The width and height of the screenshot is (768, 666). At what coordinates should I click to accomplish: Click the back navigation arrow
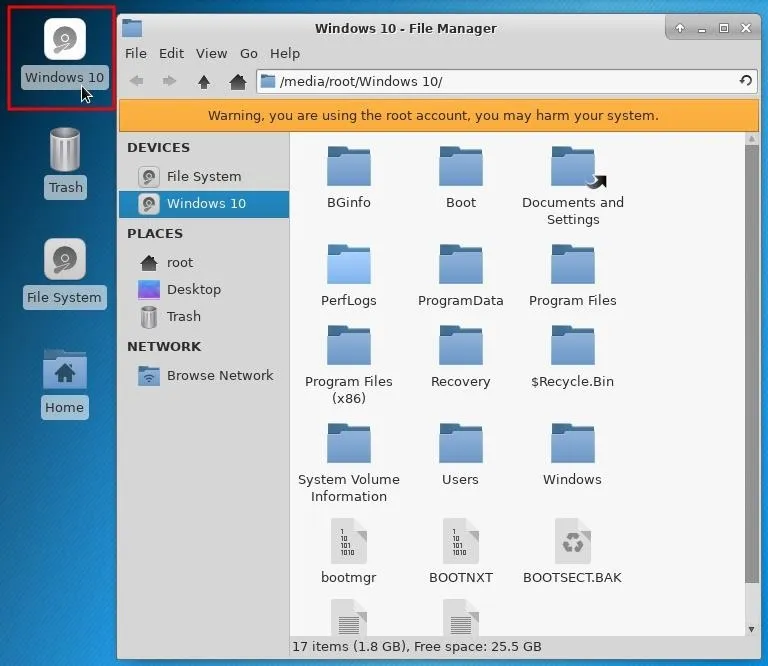tap(137, 81)
